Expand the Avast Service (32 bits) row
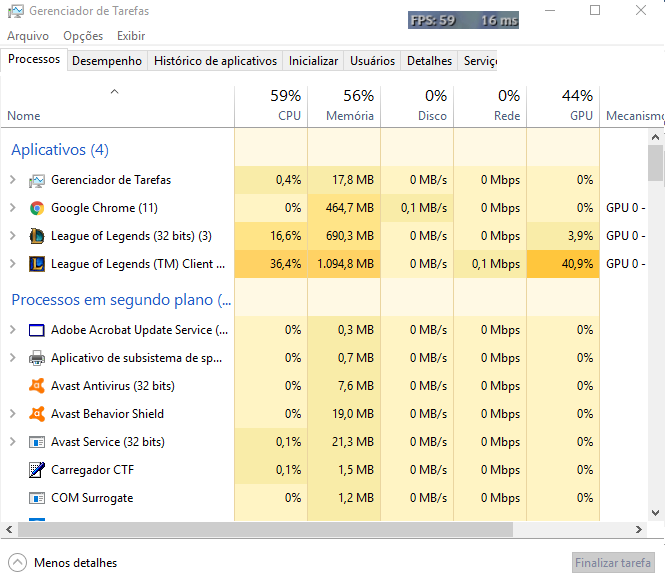Image resolution: width=665 pixels, height=585 pixels. click(13, 442)
